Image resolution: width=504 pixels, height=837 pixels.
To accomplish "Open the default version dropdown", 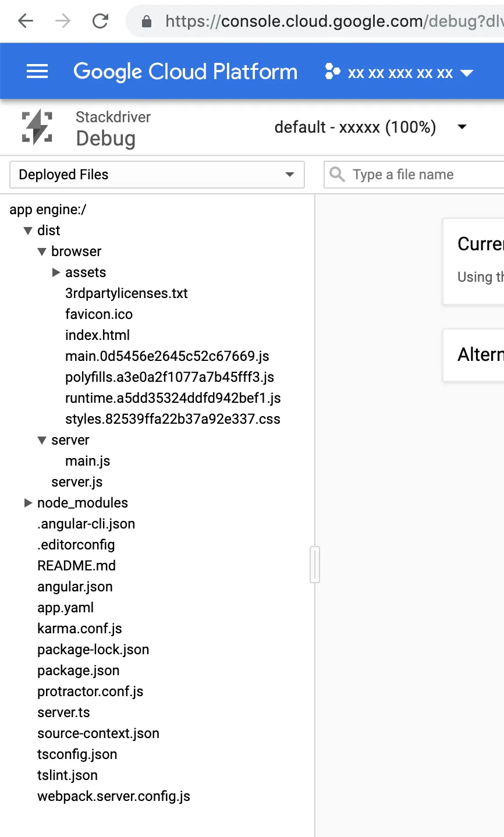I will pos(462,127).
